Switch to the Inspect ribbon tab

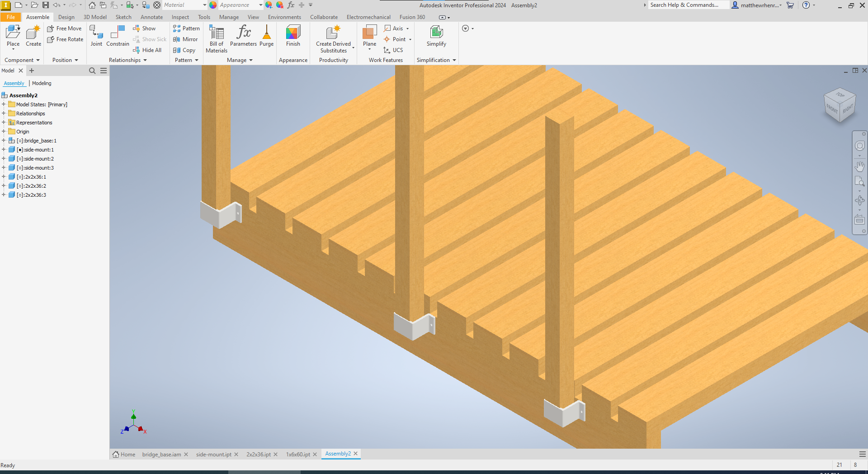180,17
